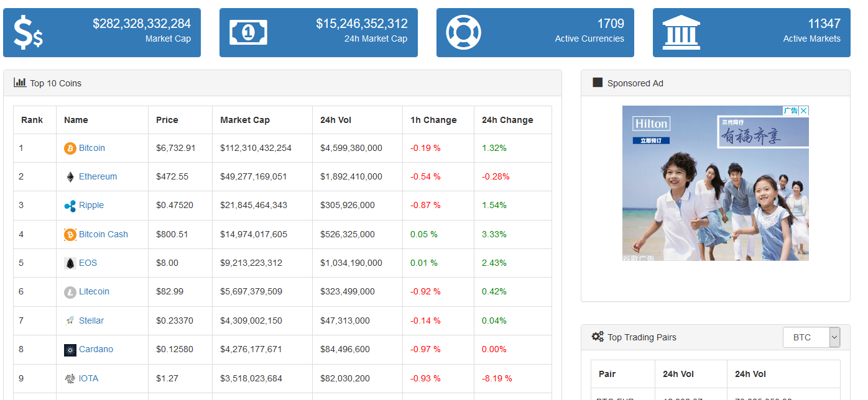Image resolution: width=868 pixels, height=400 pixels.
Task: Click the Market Cap column header
Action: point(245,120)
